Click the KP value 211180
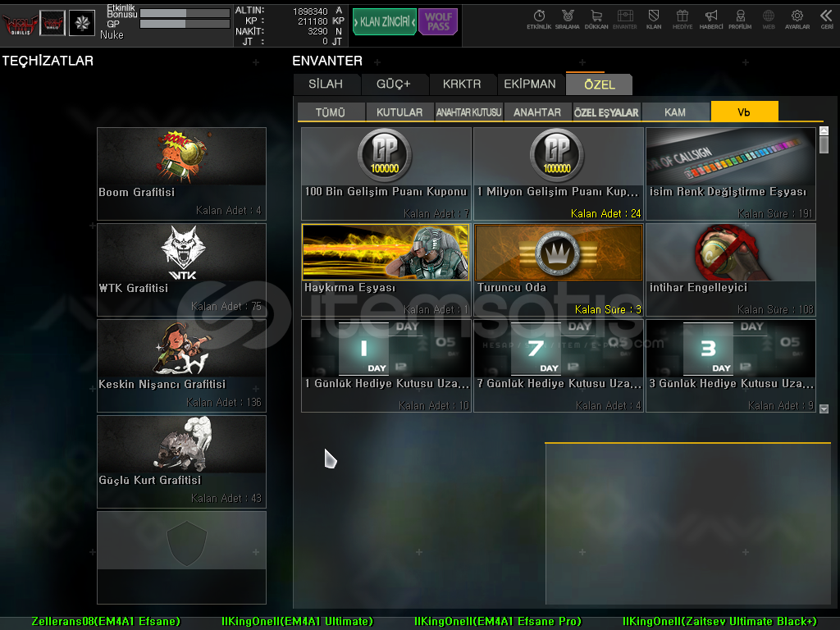The width and height of the screenshot is (840, 630). 313,21
